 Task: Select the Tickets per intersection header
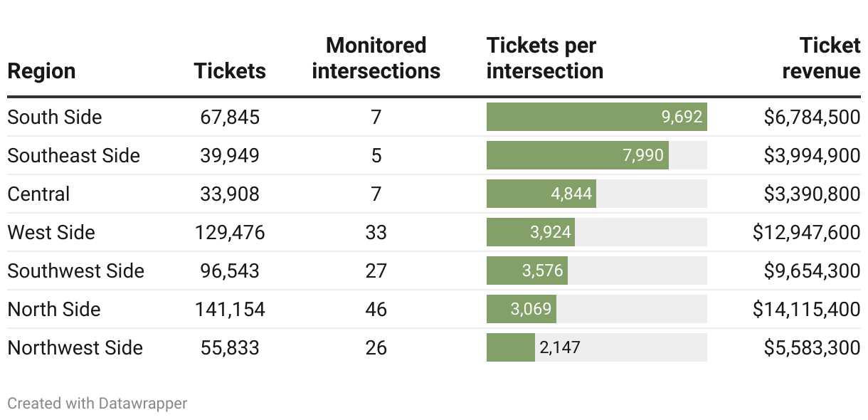point(545,58)
